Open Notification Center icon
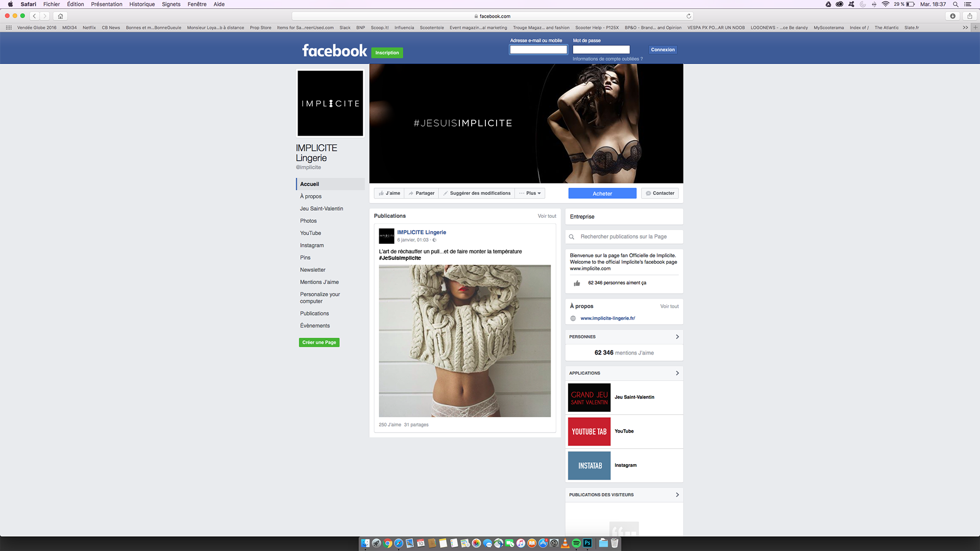Image resolution: width=980 pixels, height=551 pixels. [967, 4]
